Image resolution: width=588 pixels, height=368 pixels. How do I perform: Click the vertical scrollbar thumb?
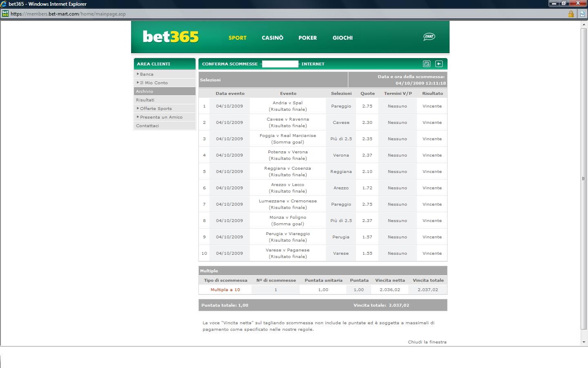pyautogui.click(x=584, y=179)
